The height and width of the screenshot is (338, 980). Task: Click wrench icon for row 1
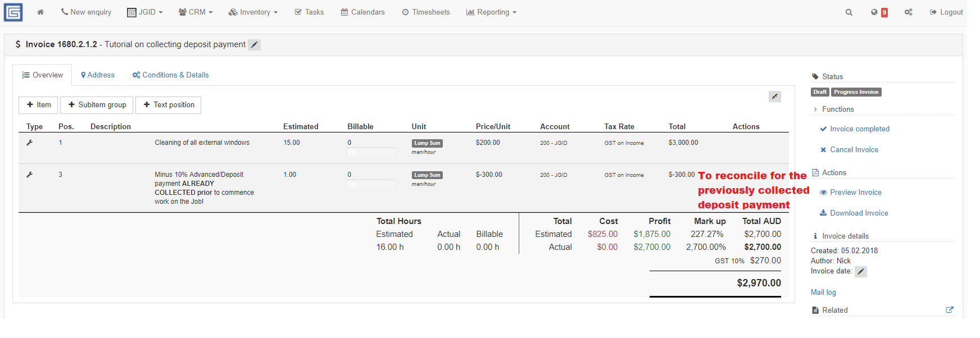point(30,143)
